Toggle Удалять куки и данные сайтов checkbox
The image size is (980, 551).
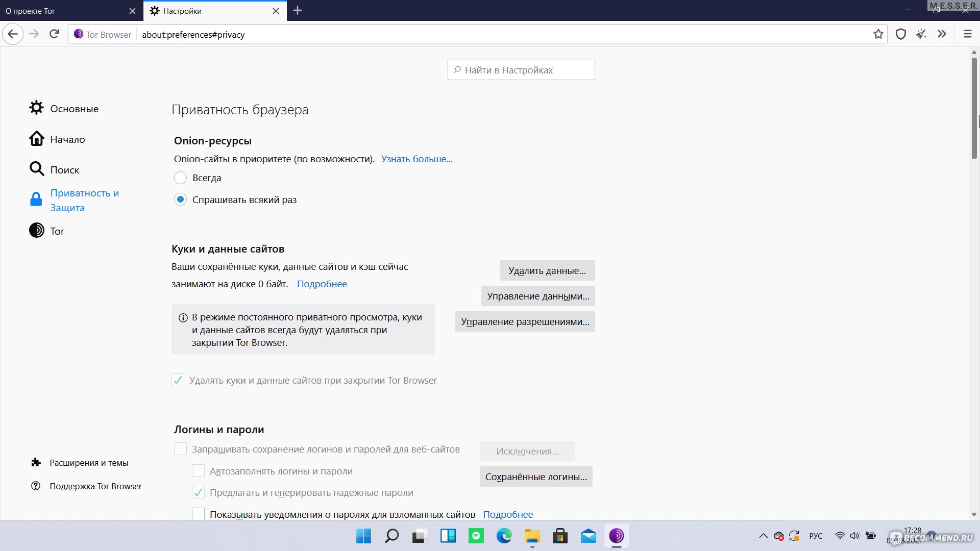click(x=178, y=380)
